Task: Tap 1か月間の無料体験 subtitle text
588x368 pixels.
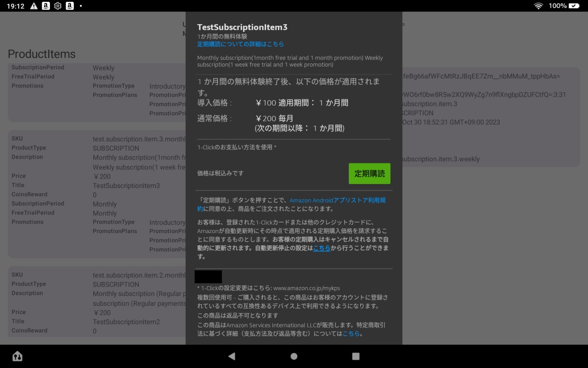Action: (222, 36)
